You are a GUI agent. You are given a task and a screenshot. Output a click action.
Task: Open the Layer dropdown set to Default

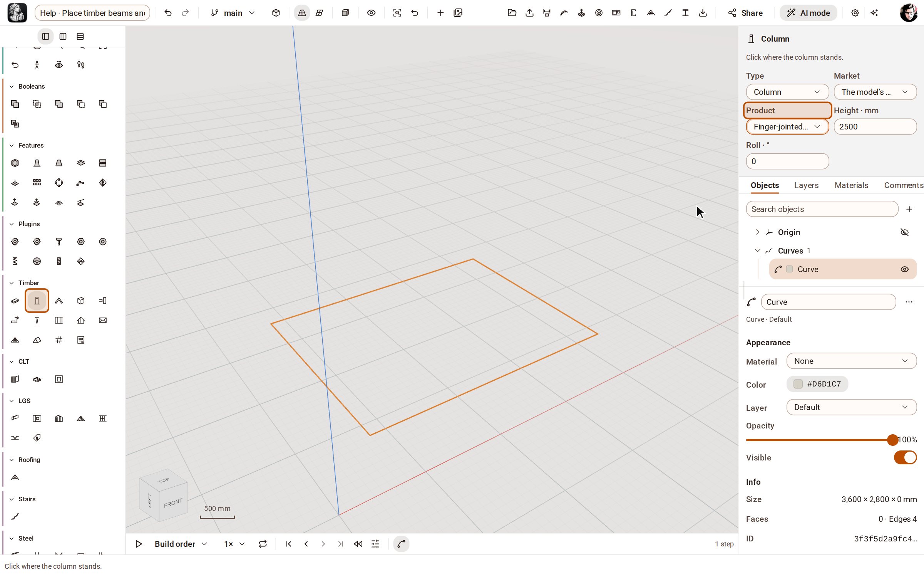(851, 407)
